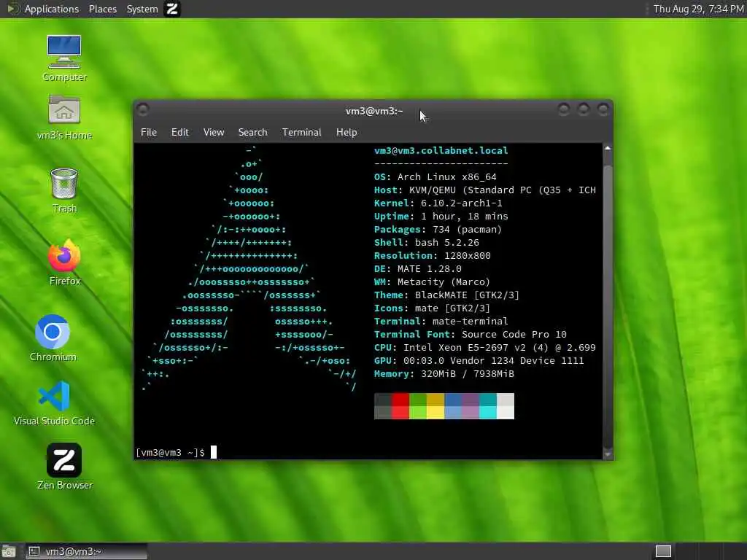Image resolution: width=747 pixels, height=560 pixels.
Task: Click the red color block in neofetch palette
Action: click(400, 406)
